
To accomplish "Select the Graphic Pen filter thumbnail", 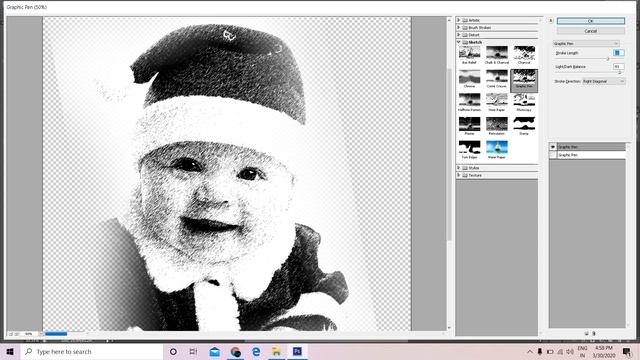I will (524, 80).
